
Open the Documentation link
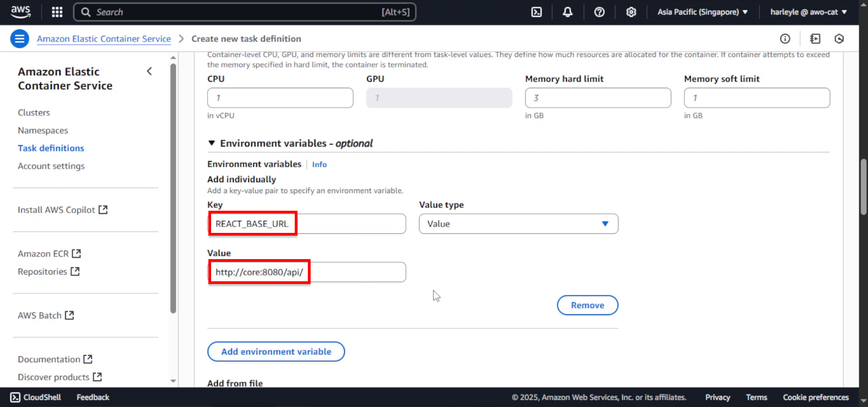pyautogui.click(x=55, y=359)
